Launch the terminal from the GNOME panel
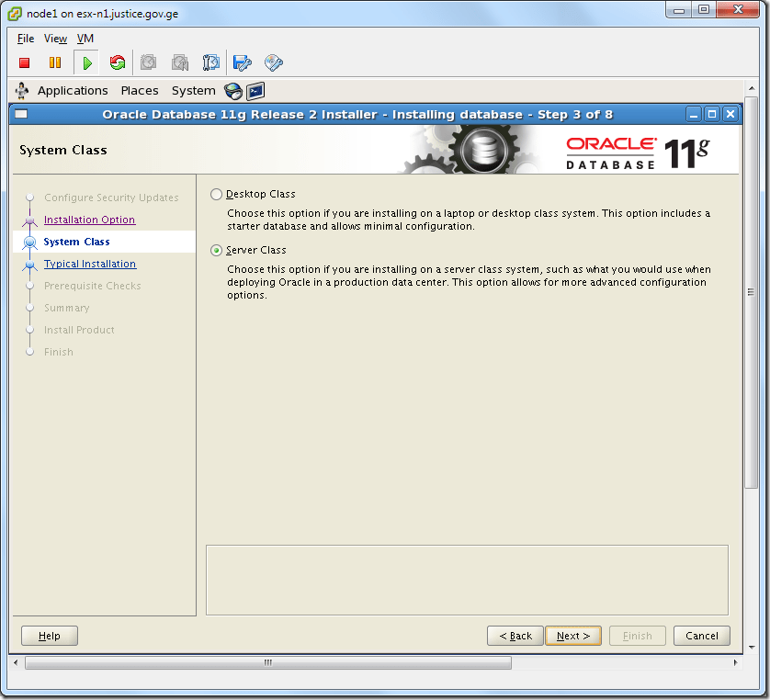Image resolution: width=770 pixels, height=700 pixels. click(x=255, y=91)
